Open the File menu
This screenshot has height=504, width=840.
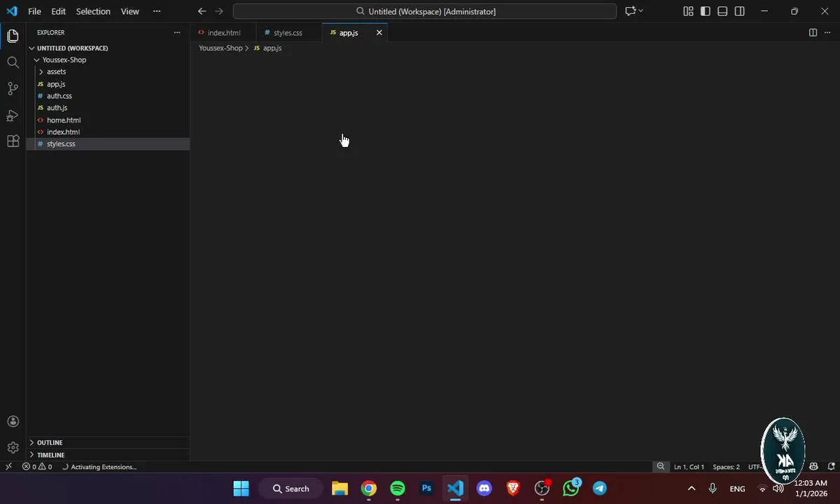click(x=34, y=11)
